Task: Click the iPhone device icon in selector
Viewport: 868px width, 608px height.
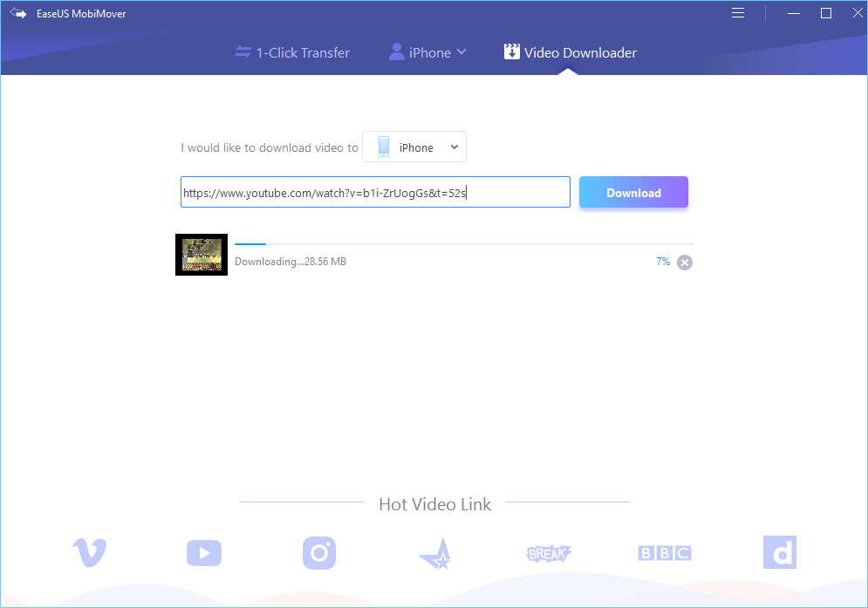Action: (384, 147)
